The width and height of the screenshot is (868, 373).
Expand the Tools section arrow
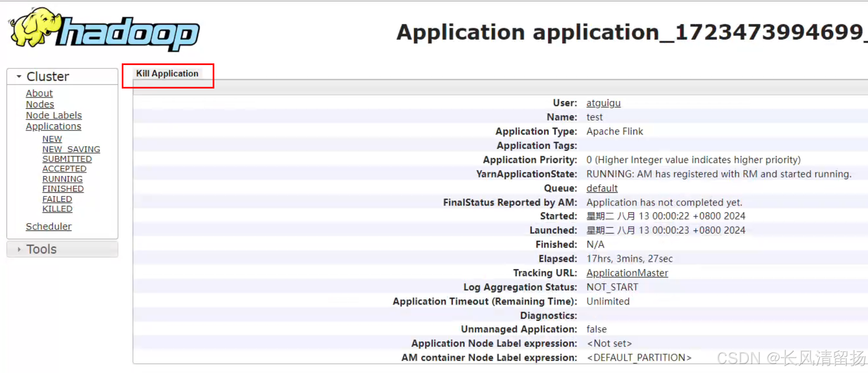[19, 249]
